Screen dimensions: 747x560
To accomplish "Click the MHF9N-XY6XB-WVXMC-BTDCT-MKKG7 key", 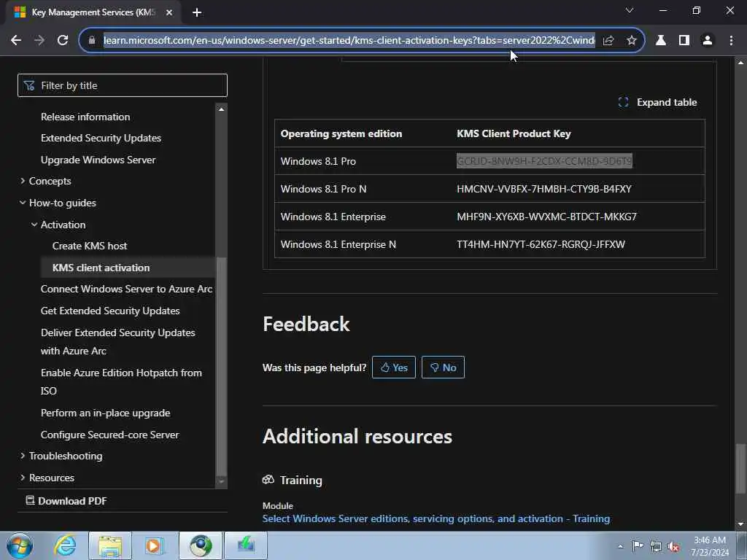I will 546,217.
